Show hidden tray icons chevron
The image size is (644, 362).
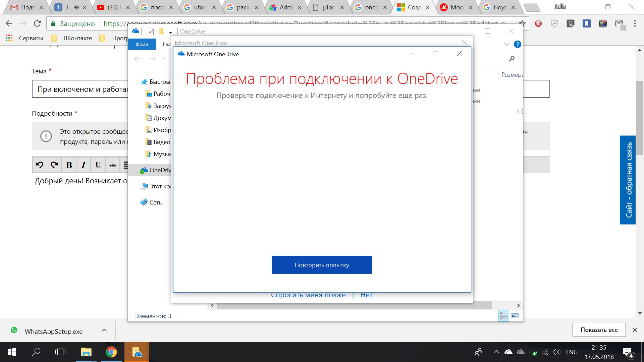[496, 352]
